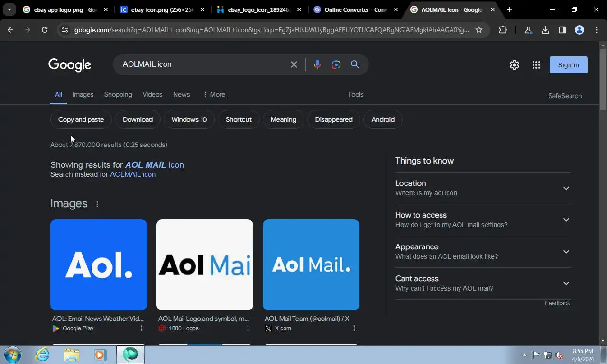Open the white Aol Mail logo thumbnail
Image resolution: width=607 pixels, height=364 pixels.
205,265
